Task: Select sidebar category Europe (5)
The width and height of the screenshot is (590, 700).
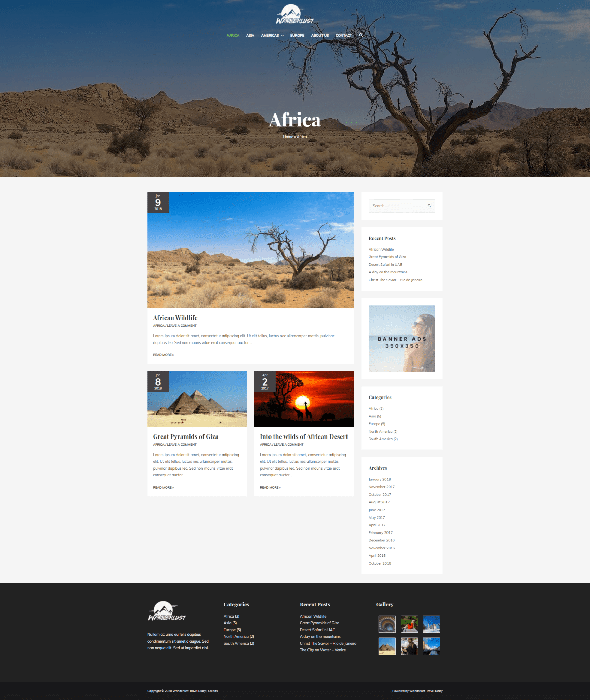Action: point(377,424)
